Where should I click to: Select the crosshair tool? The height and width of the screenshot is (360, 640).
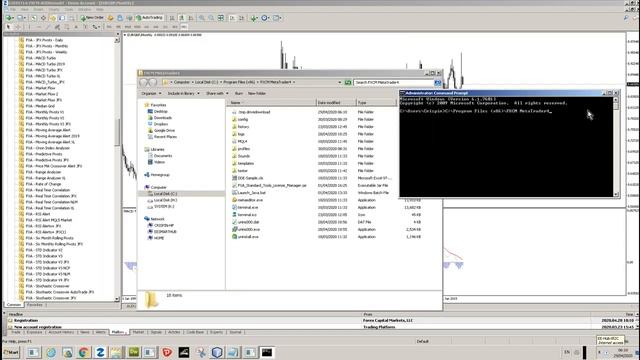[18, 27]
